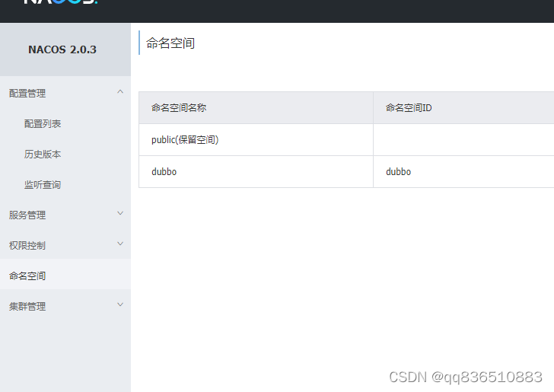
Task: Open 历史版本 in the sidebar
Action: coord(43,154)
